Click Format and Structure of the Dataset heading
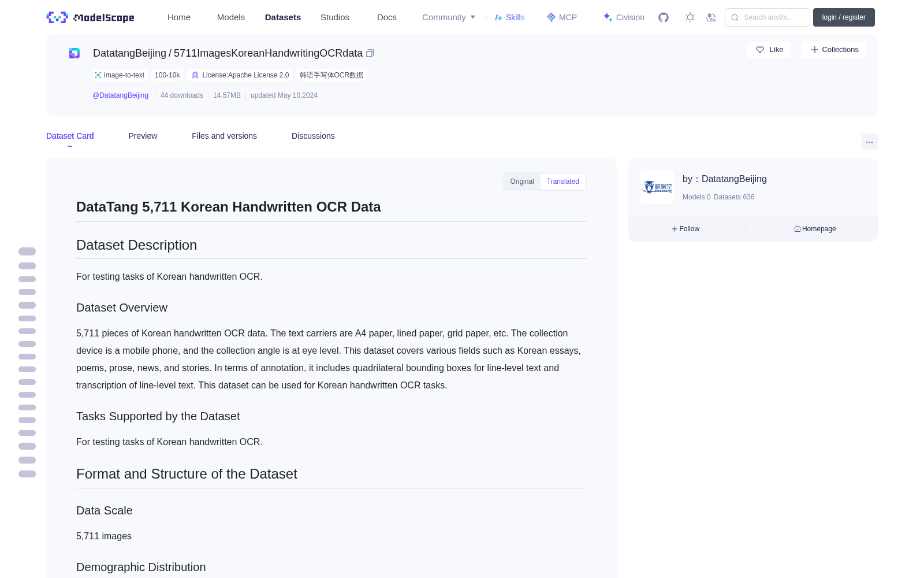The image size is (924, 578). click(x=187, y=474)
